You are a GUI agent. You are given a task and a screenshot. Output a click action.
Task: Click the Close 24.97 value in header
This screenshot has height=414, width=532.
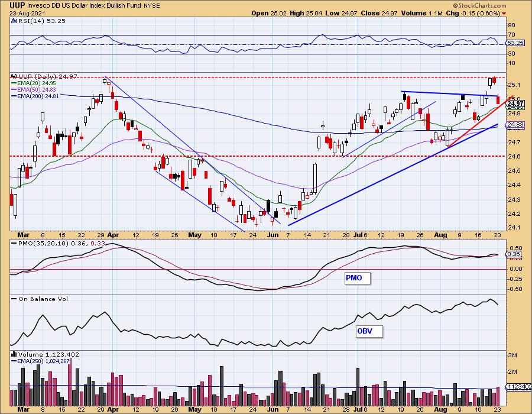click(379, 13)
